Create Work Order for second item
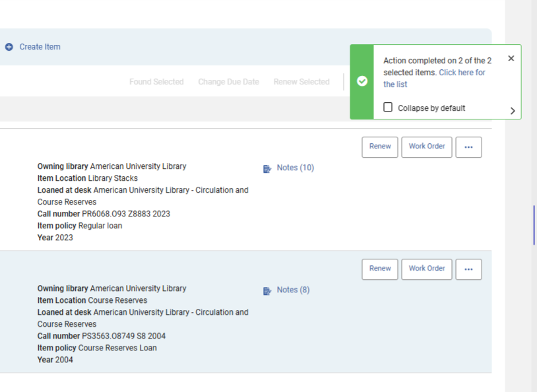537x392 pixels. [x=427, y=269]
